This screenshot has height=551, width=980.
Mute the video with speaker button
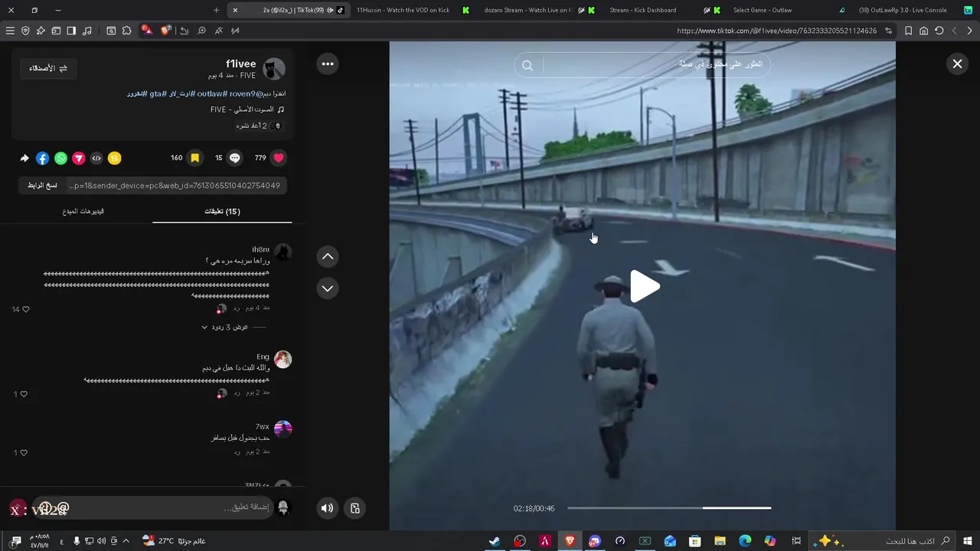[x=328, y=508]
